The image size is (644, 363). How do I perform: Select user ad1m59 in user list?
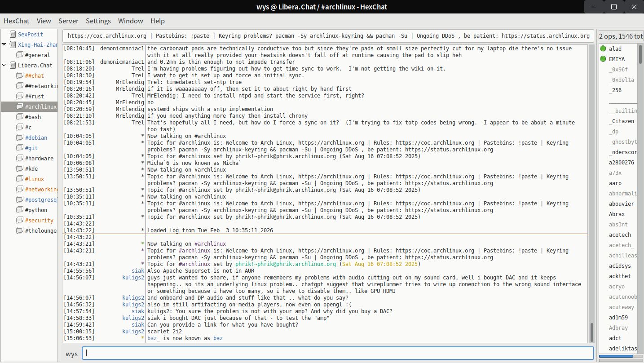tap(618, 317)
